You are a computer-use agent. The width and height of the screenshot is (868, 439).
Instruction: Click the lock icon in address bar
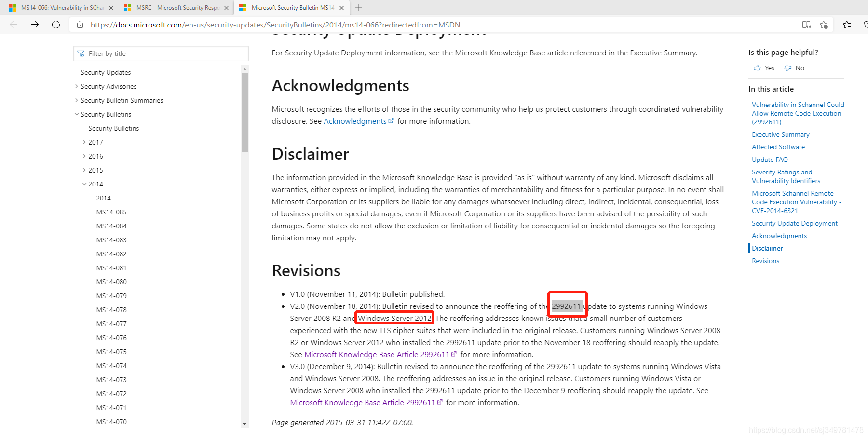(80, 25)
